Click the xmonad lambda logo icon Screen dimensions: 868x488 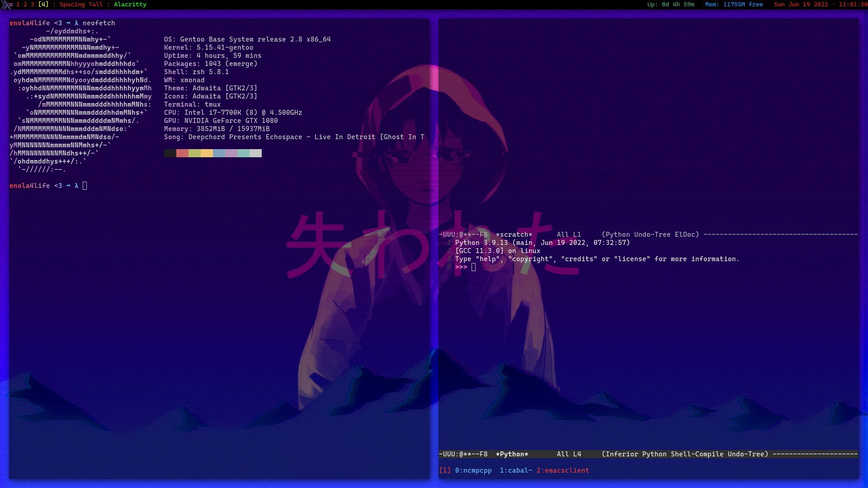click(6, 5)
